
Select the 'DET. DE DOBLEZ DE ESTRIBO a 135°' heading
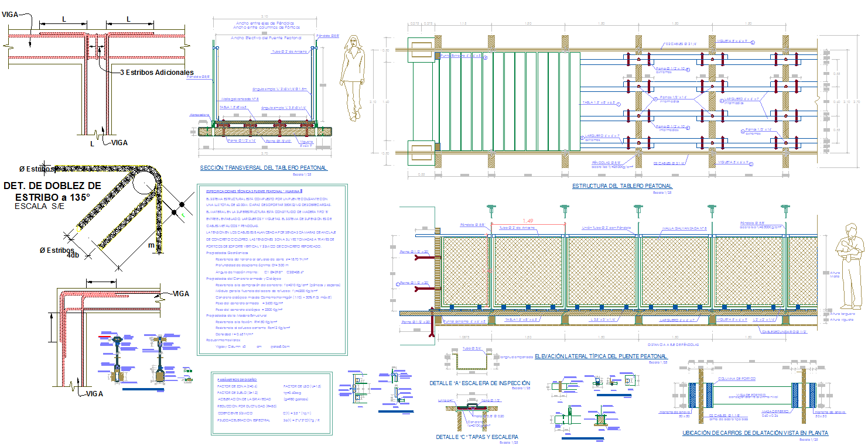(x=52, y=191)
